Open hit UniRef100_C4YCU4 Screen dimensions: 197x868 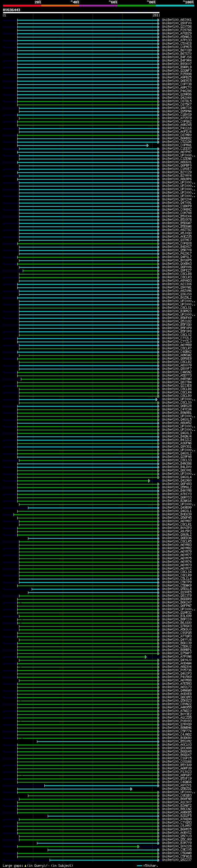click(176, 410)
